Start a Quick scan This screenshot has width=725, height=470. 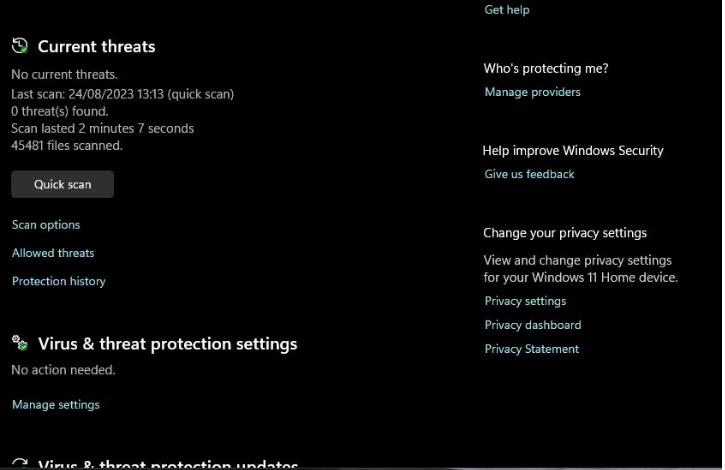pyautogui.click(x=62, y=184)
